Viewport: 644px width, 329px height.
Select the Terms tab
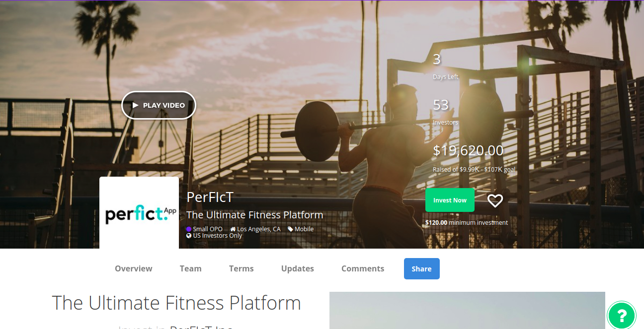(x=241, y=268)
